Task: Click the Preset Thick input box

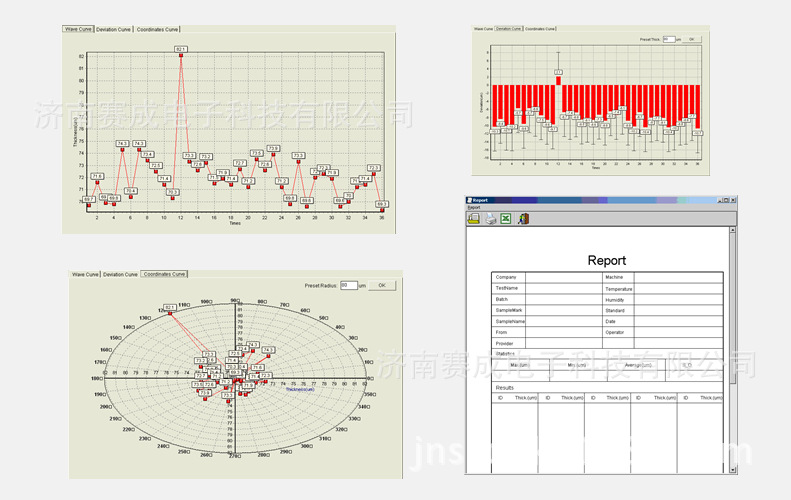Action: (x=668, y=39)
